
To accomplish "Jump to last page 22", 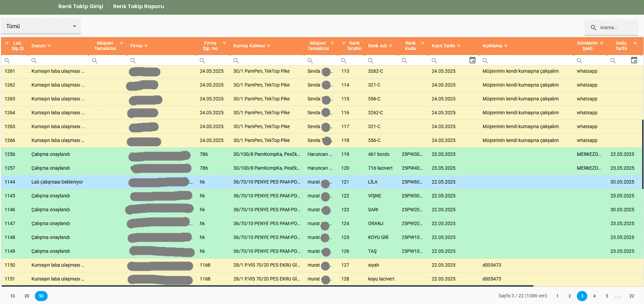I will coord(631,296).
